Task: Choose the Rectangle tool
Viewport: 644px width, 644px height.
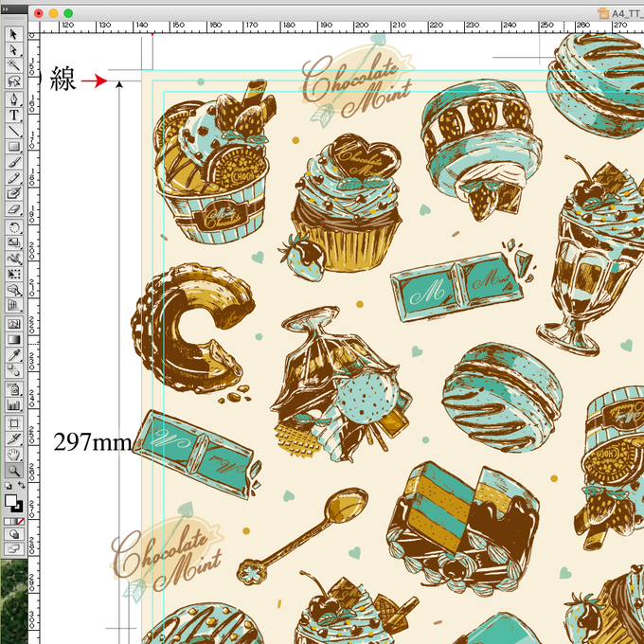Action: pos(13,146)
